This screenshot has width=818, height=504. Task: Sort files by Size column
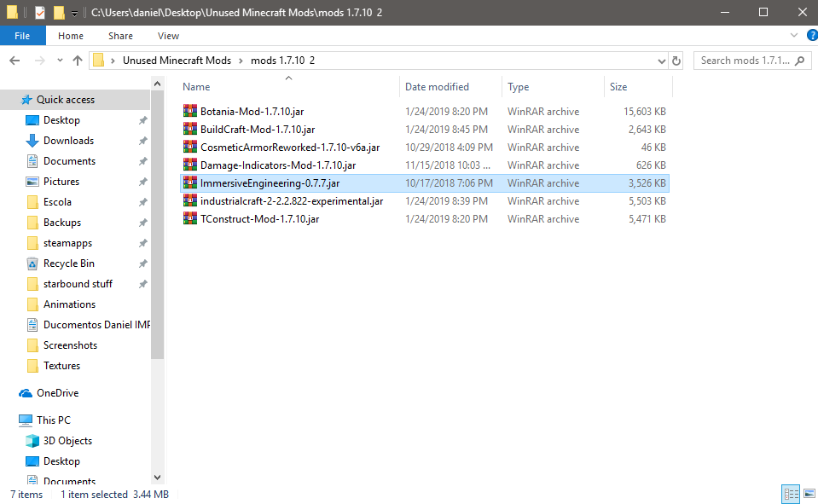[x=618, y=87]
